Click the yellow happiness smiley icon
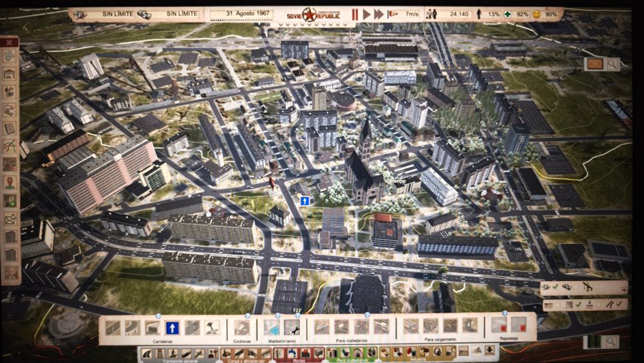 [x=536, y=14]
